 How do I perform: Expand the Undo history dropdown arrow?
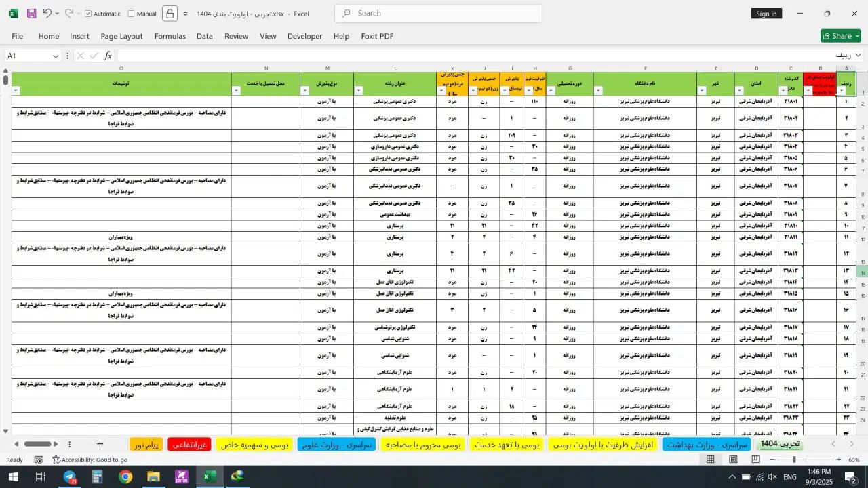[57, 14]
